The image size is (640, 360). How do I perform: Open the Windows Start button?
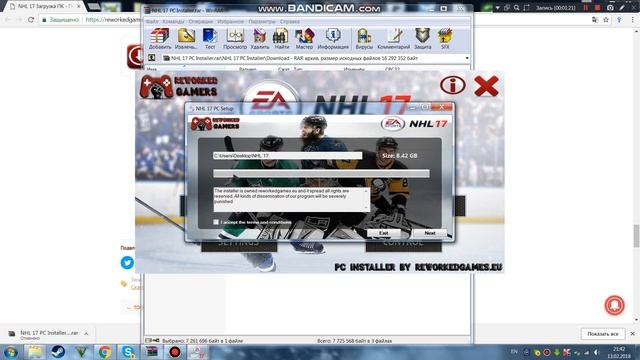click(x=11, y=352)
